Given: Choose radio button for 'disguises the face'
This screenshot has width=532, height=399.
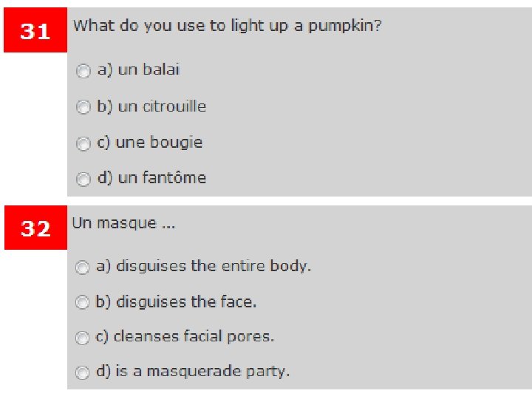Looking at the screenshot, I should pos(83,303).
